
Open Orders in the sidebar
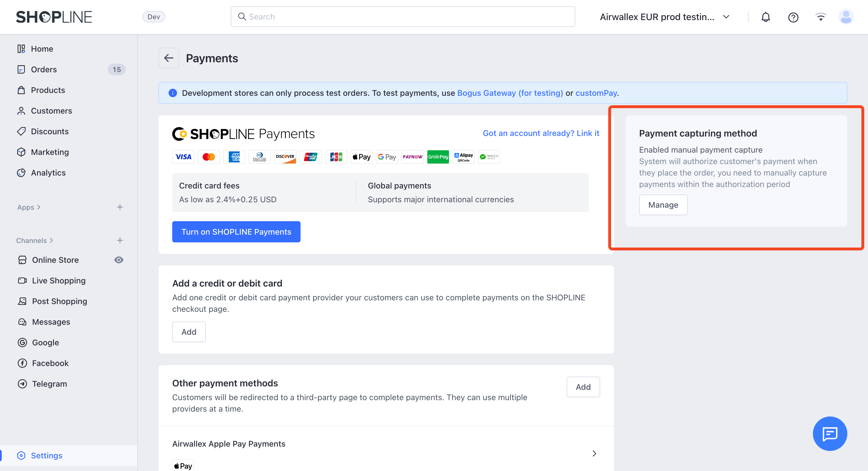pyautogui.click(x=44, y=69)
